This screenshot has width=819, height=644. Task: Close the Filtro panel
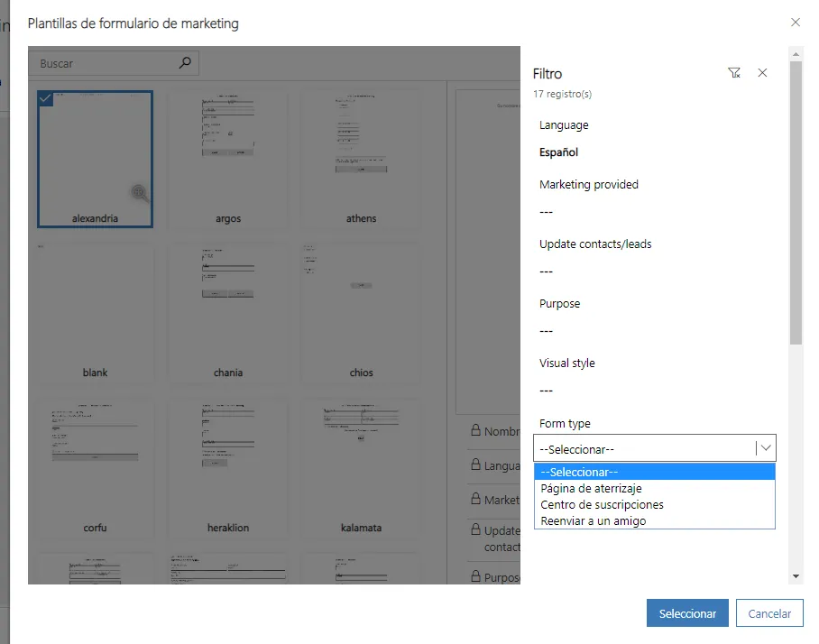pos(762,72)
